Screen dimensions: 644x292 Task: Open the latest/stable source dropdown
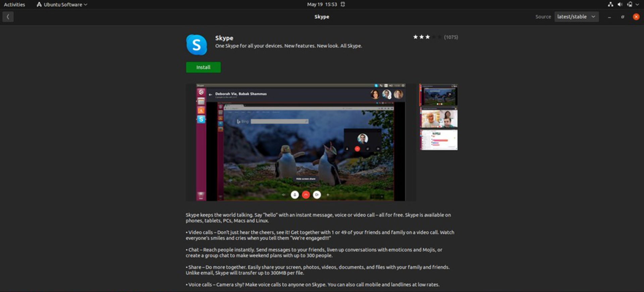(576, 17)
